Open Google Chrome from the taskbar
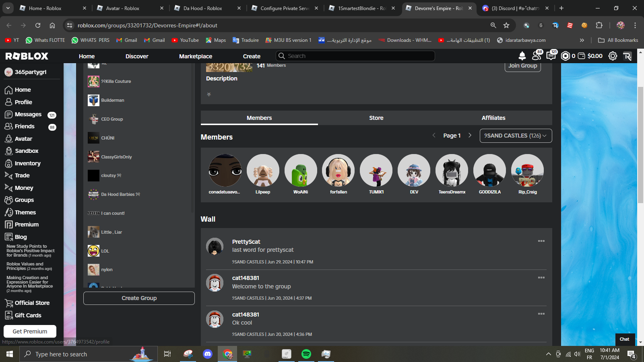The width and height of the screenshot is (644, 362). click(x=228, y=354)
